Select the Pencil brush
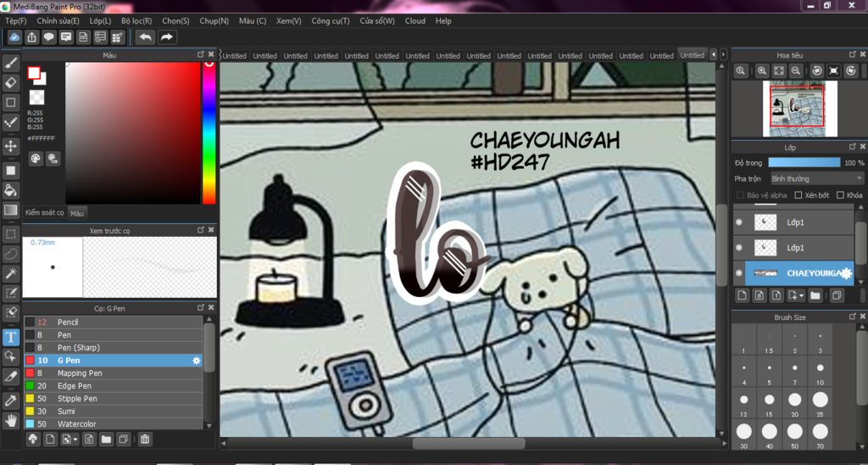 114,322
